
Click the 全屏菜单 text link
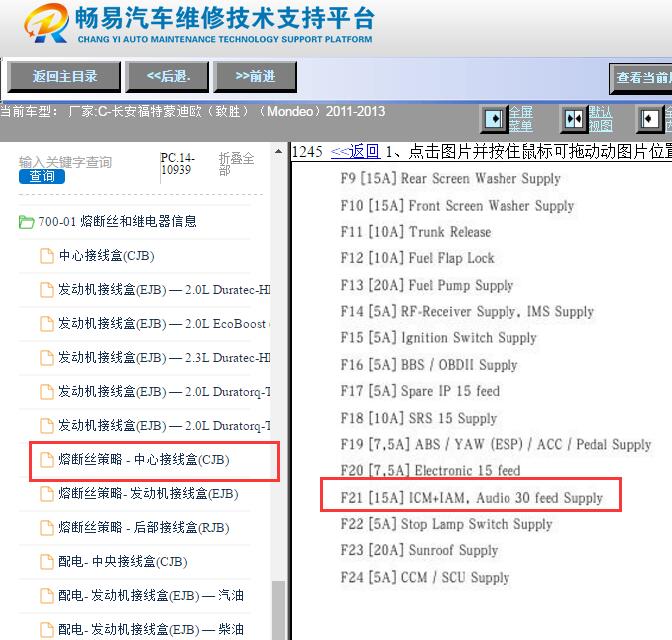520,119
